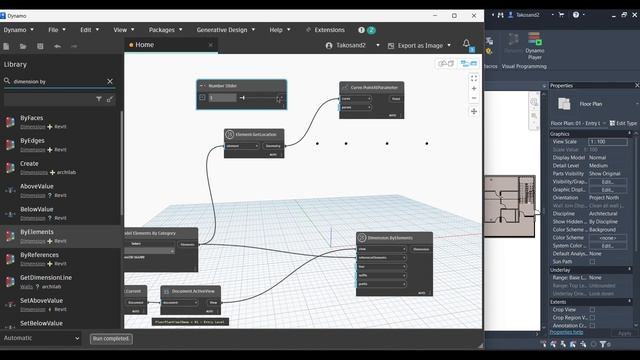This screenshot has width=640, height=360.
Task: Click the Dynamo button in Revit's Visual Programming panel
Action: point(513,43)
